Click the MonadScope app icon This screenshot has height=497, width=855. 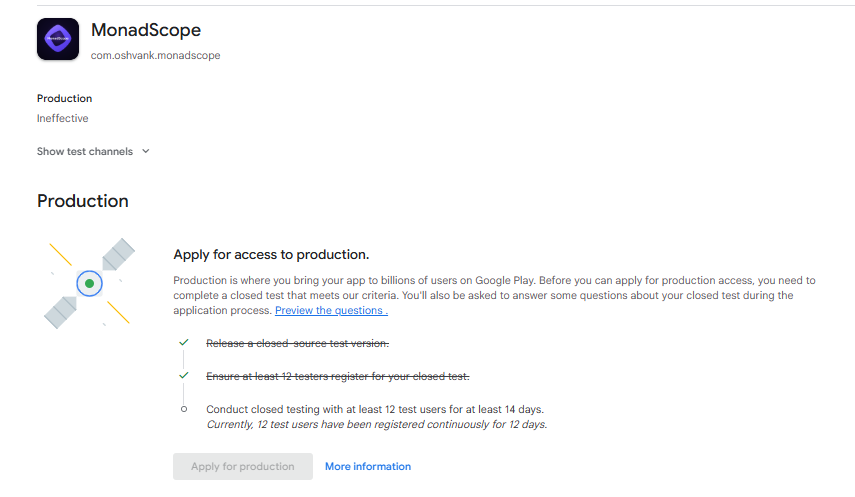58,39
